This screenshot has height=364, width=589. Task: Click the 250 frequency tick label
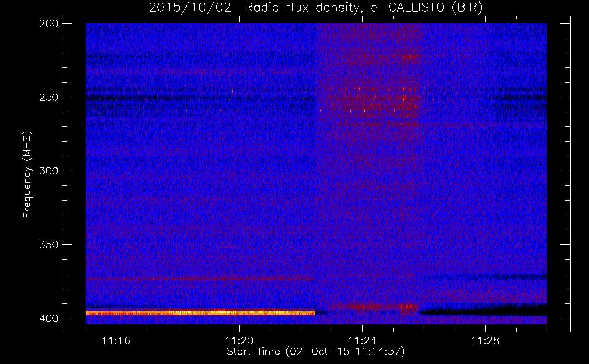[48, 97]
